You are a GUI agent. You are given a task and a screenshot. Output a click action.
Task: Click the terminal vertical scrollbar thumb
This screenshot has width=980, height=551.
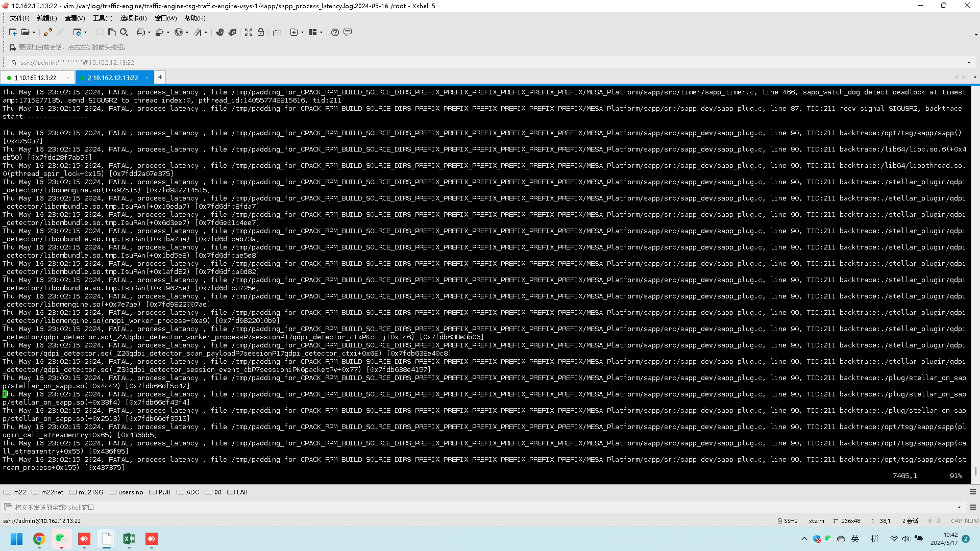click(x=976, y=471)
